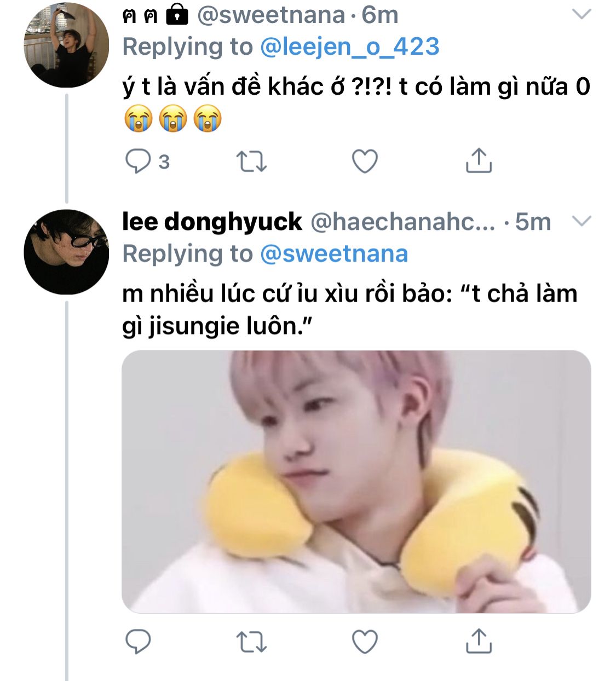Retweet lee donghyuck's tweet
Image resolution: width=616 pixels, height=681 pixels.
click(x=251, y=642)
